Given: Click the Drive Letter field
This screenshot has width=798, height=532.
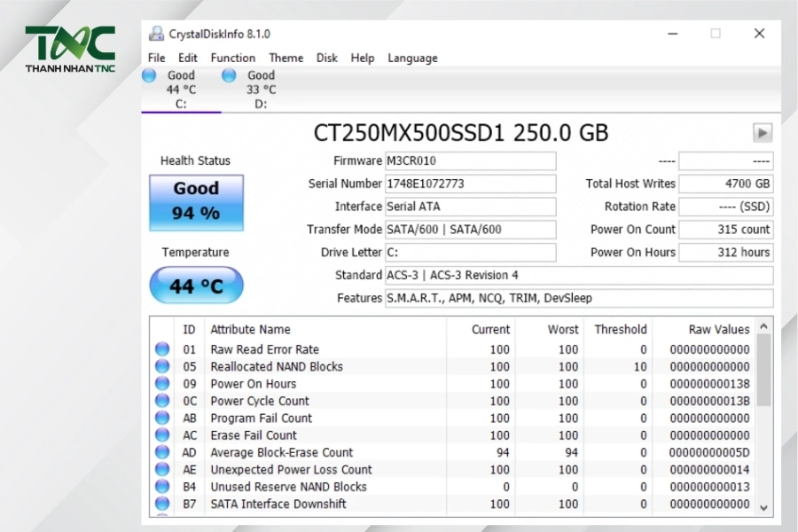Looking at the screenshot, I should (470, 253).
